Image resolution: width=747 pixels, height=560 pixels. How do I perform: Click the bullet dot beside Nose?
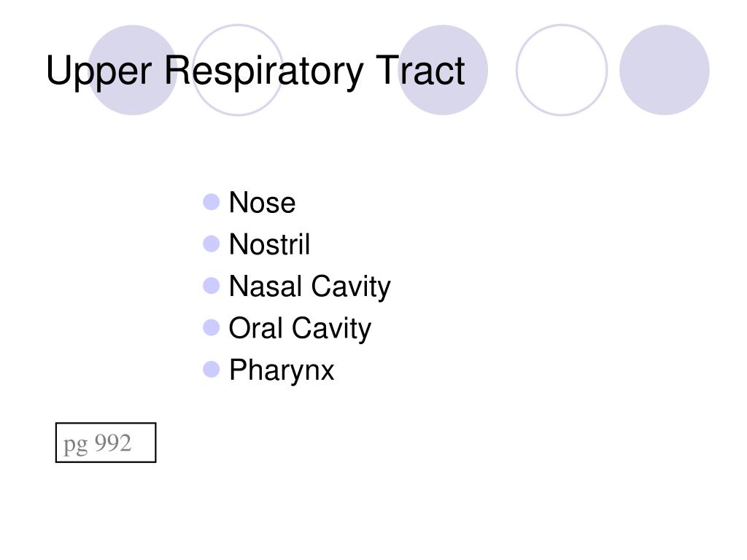pos(211,202)
